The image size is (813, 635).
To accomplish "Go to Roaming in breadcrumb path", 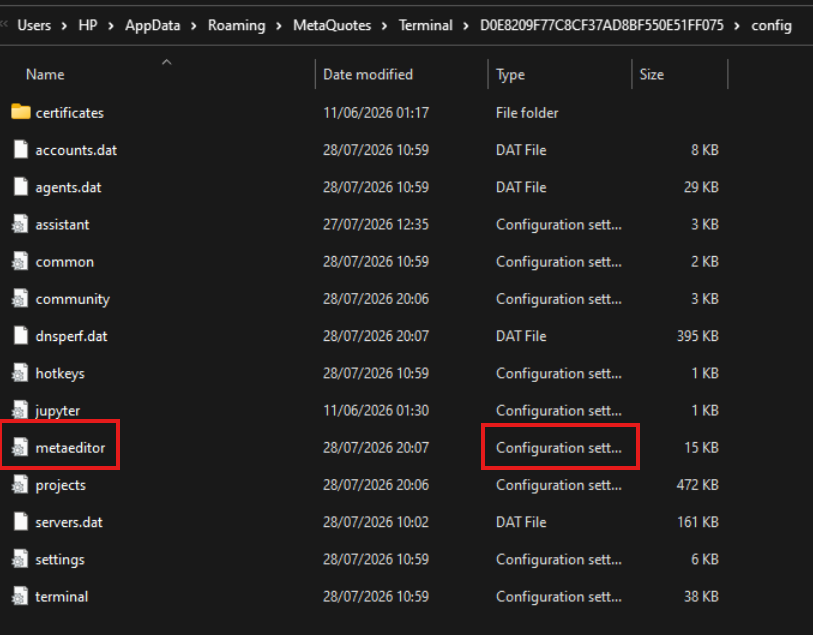I will click(x=236, y=25).
